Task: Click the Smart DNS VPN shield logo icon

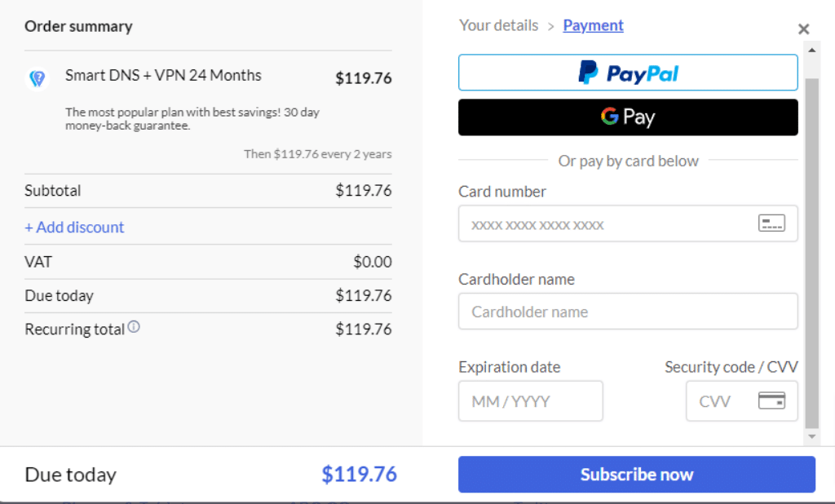Action: tap(38, 78)
